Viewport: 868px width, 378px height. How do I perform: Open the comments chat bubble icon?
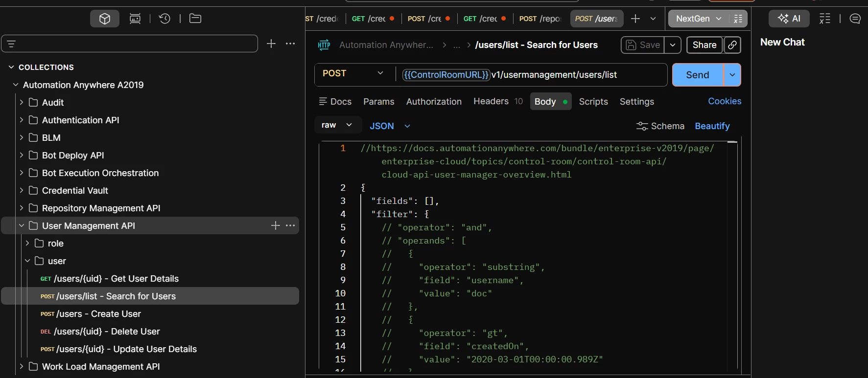(x=855, y=19)
